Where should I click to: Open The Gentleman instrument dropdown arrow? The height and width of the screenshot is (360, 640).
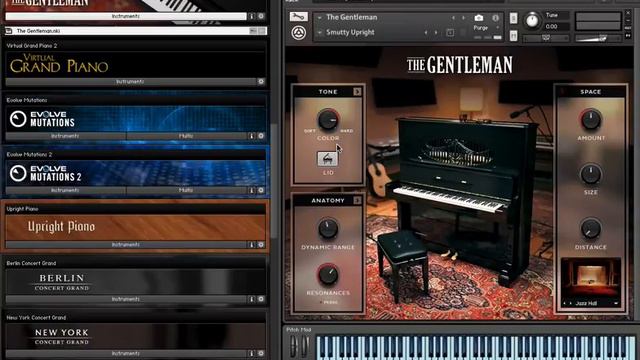point(320,18)
